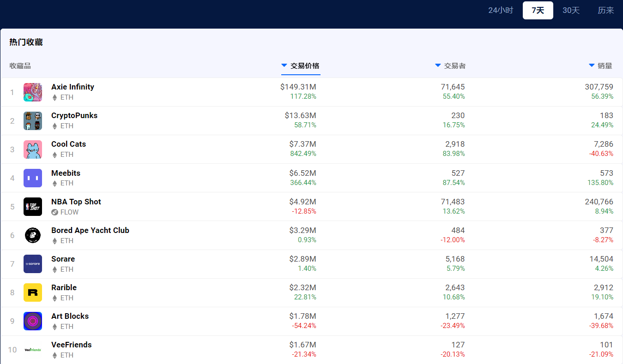Image resolution: width=623 pixels, height=364 pixels.
Task: Open the Meebits purple icon
Action: (x=33, y=178)
